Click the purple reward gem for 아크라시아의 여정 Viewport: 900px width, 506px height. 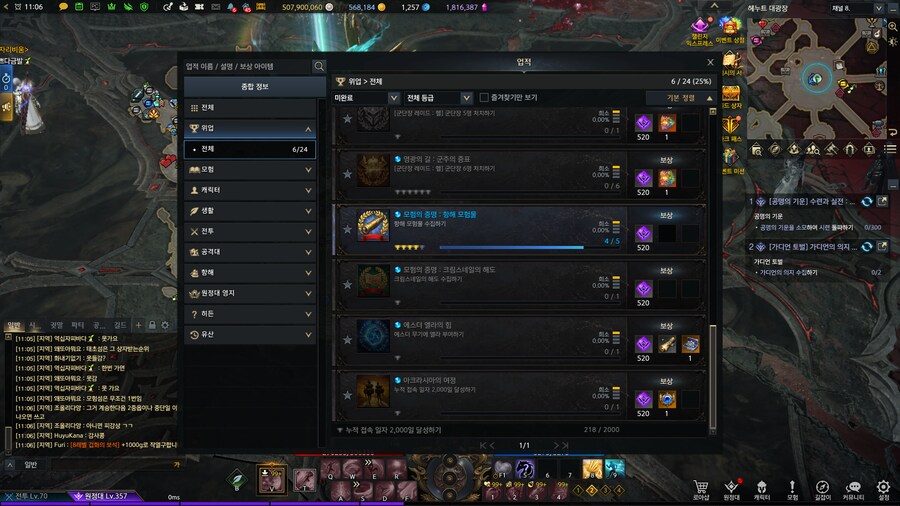[x=643, y=399]
